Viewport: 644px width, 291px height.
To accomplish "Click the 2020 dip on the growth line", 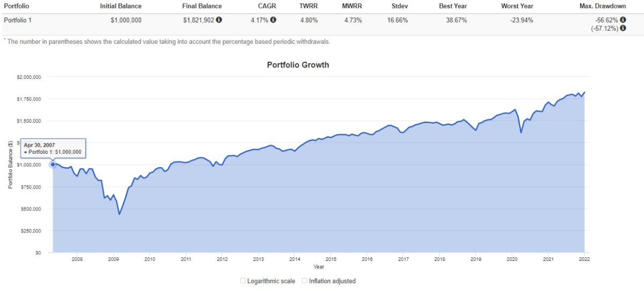I will point(521,132).
